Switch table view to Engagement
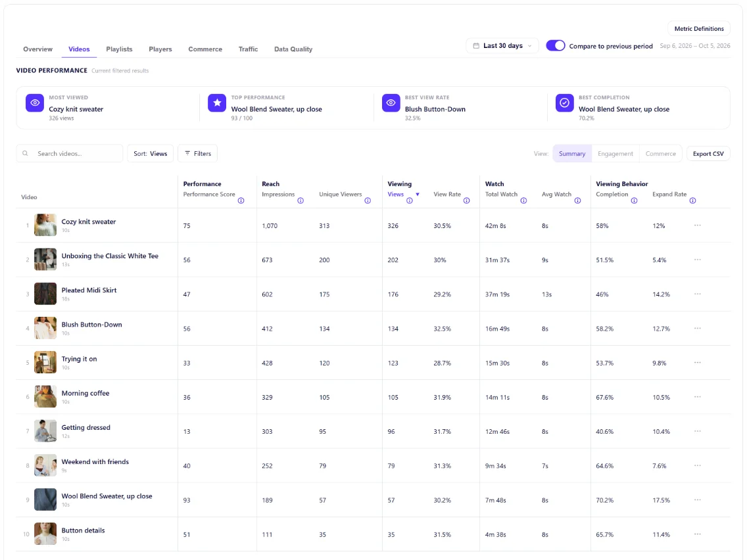Viewport: 747px width, 560px height. (x=615, y=153)
